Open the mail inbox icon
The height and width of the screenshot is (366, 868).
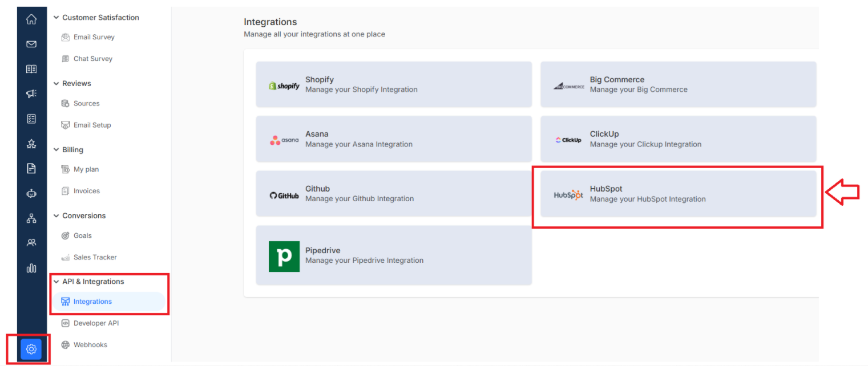click(x=31, y=44)
